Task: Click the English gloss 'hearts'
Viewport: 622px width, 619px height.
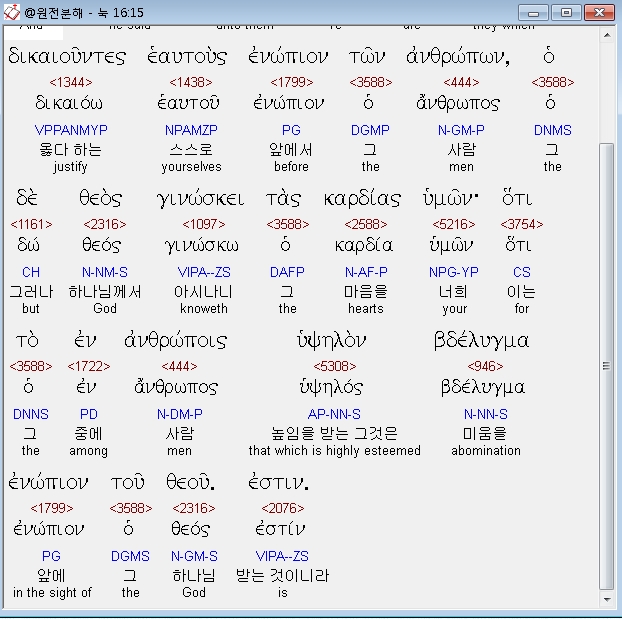Action: coord(366,309)
